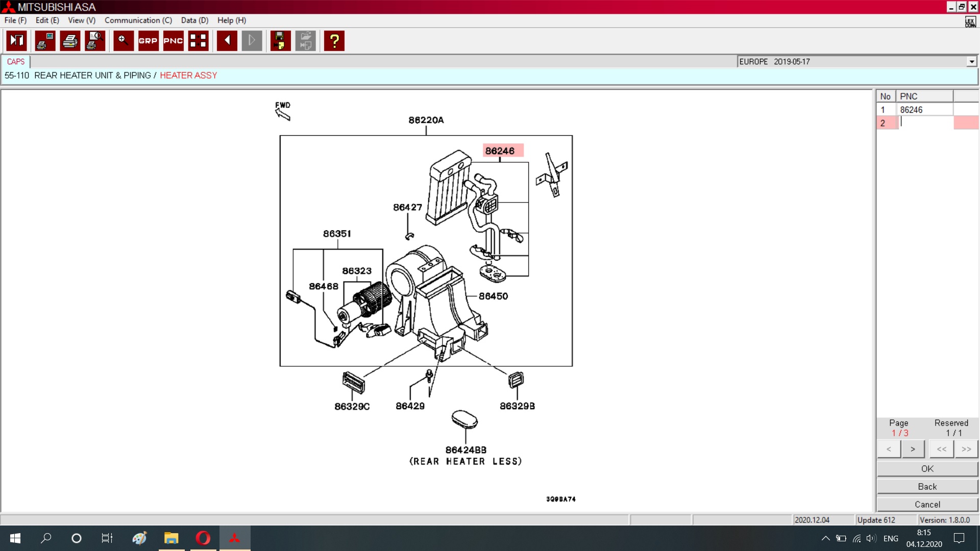Open the Data (D) menu
Image resolution: width=980 pixels, height=551 pixels.
(194, 20)
